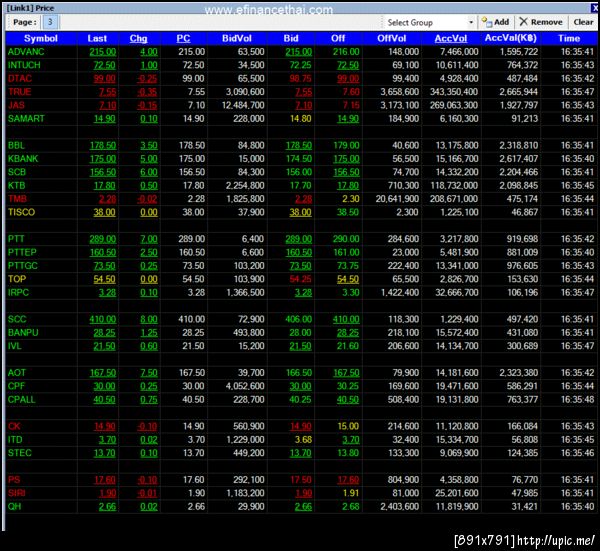This screenshot has width=600, height=551.
Task: Click the Off column header
Action: (x=338, y=38)
